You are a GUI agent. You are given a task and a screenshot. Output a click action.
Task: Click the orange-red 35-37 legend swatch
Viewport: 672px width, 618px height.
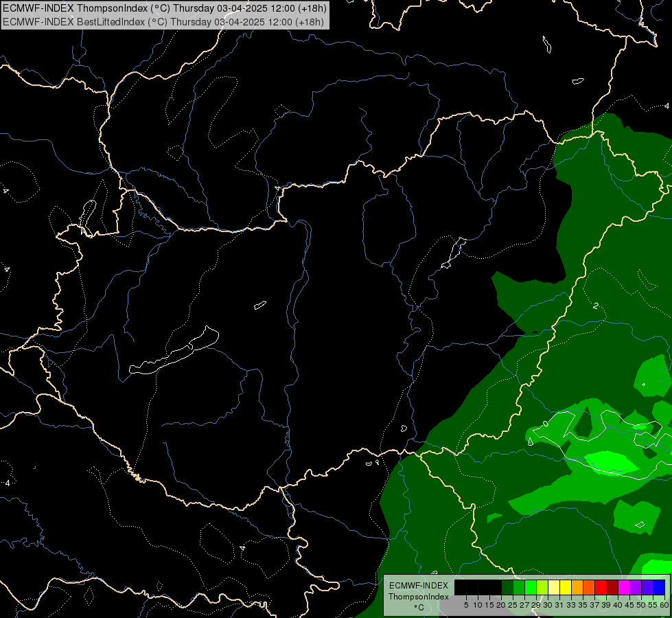pyautogui.click(x=589, y=587)
